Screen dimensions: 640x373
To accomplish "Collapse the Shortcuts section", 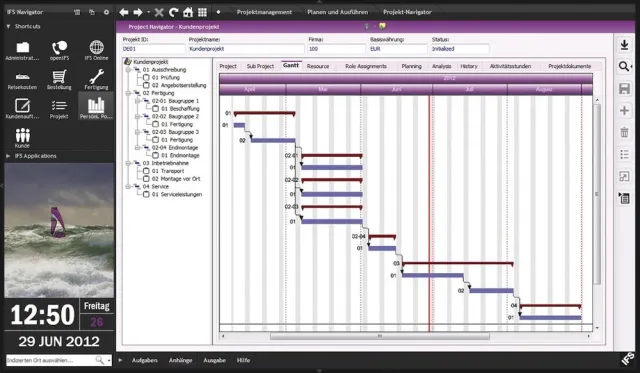I will [8, 27].
